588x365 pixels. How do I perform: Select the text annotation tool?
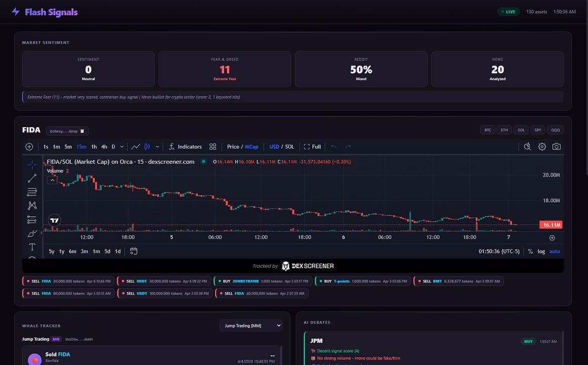32,247
